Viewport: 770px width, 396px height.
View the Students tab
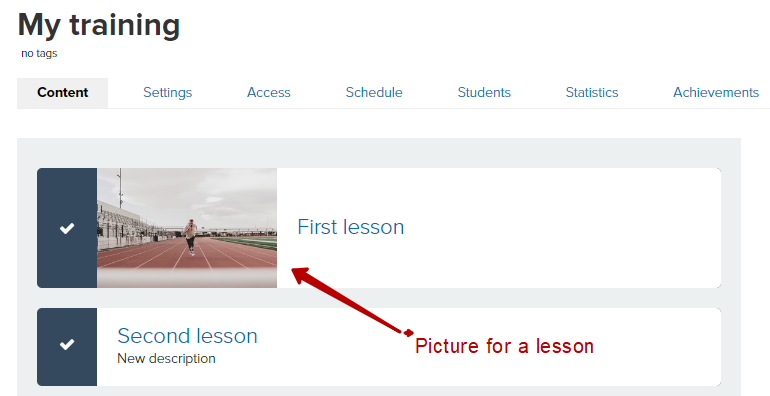[x=484, y=92]
